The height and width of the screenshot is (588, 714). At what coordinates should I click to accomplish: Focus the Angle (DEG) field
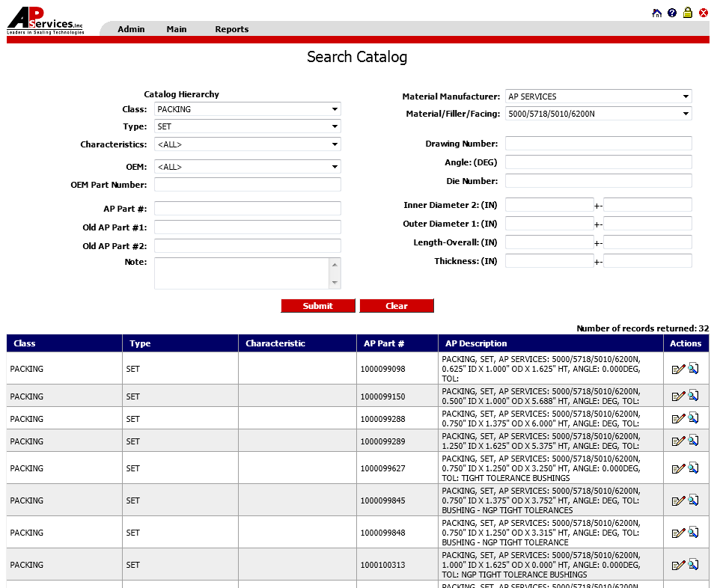click(x=598, y=162)
